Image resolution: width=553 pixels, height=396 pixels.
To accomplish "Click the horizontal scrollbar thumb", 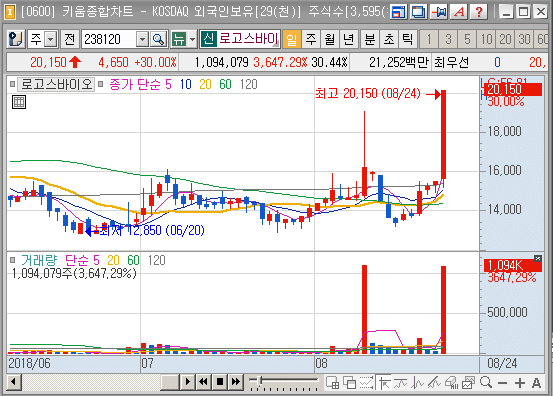I will 170,382.
